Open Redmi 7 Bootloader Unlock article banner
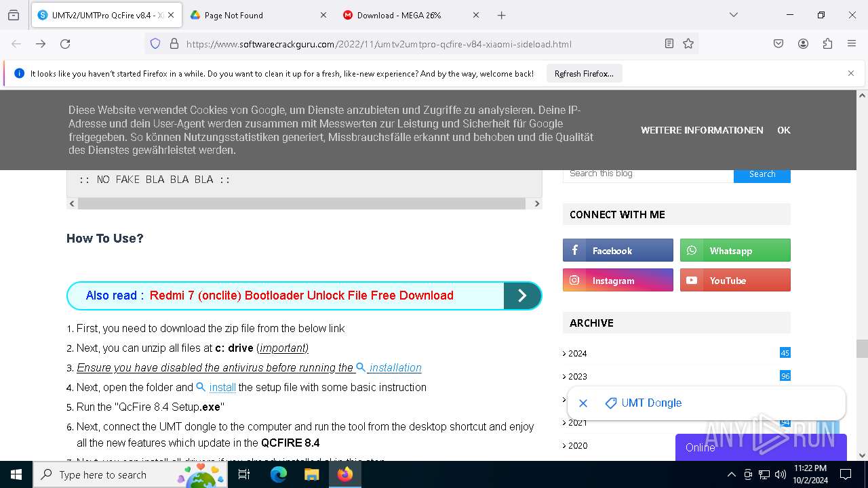 pyautogui.click(x=301, y=296)
